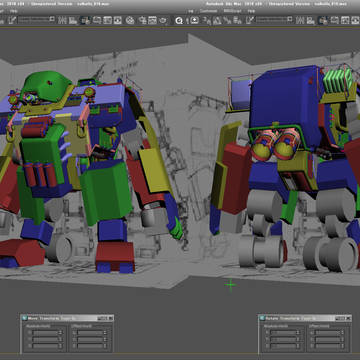Close the Rotate Transform Type-In dialog
This screenshot has height=360, width=360.
pyautogui.click(x=348, y=318)
